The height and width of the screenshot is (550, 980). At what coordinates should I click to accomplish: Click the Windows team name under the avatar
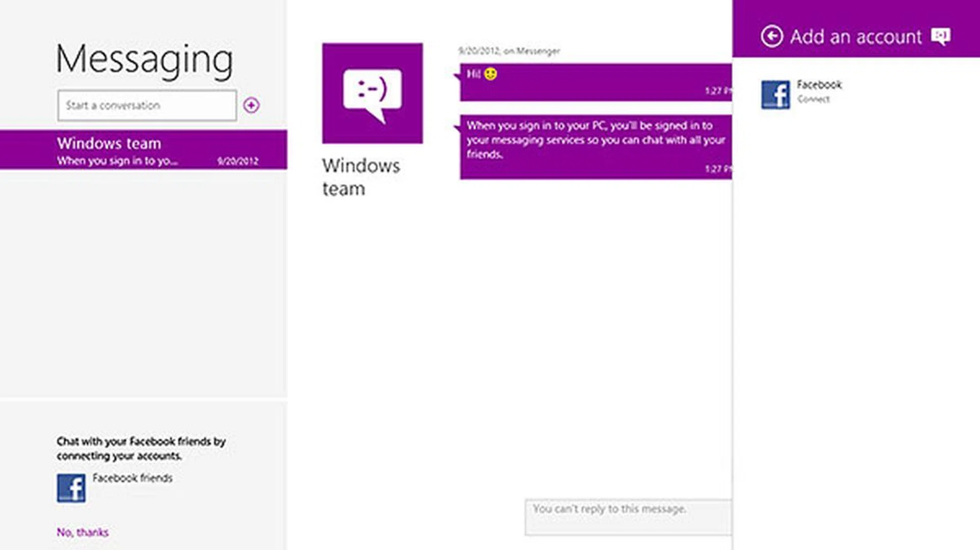[361, 177]
